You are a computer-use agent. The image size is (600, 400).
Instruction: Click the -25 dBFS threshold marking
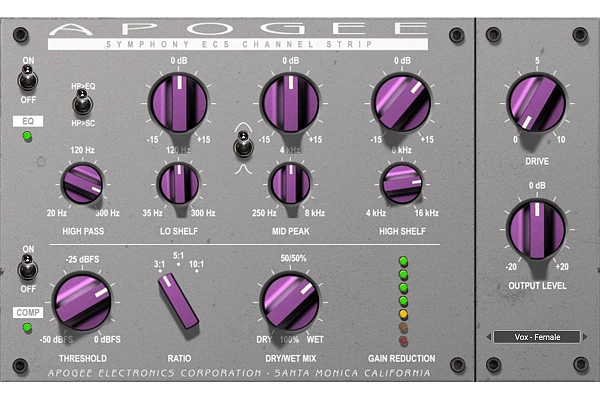click(82, 259)
